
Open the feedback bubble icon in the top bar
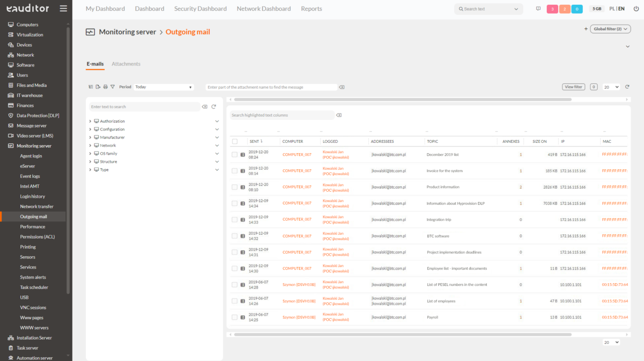(538, 9)
